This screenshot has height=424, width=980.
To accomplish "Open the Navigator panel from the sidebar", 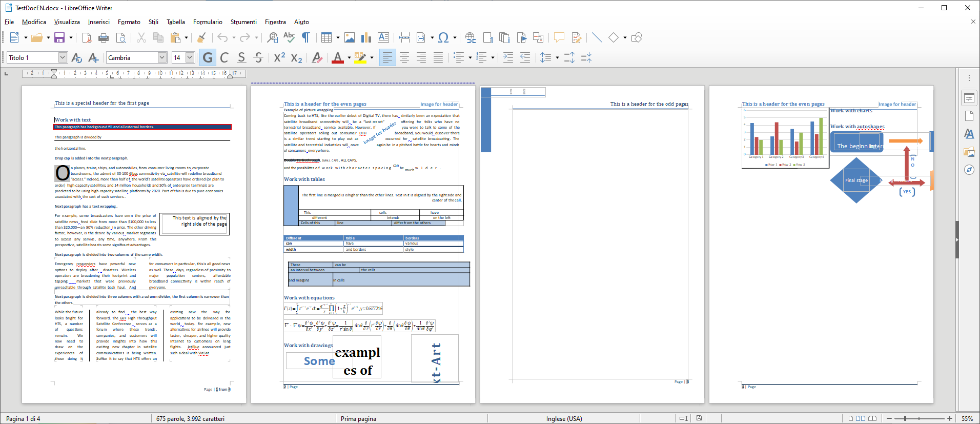I will tap(969, 170).
